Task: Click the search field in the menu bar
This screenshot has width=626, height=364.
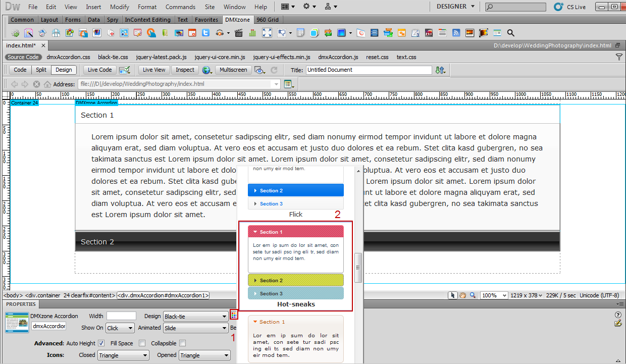Action: coord(515,7)
